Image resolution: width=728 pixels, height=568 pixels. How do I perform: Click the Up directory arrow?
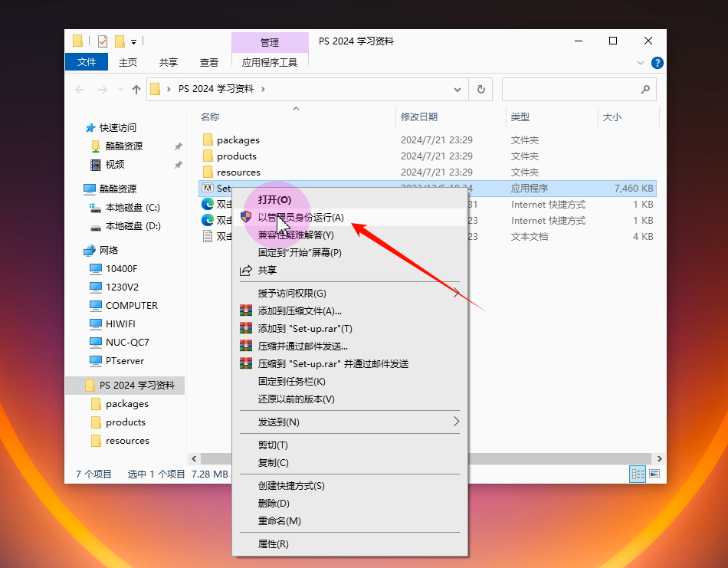pyautogui.click(x=136, y=89)
